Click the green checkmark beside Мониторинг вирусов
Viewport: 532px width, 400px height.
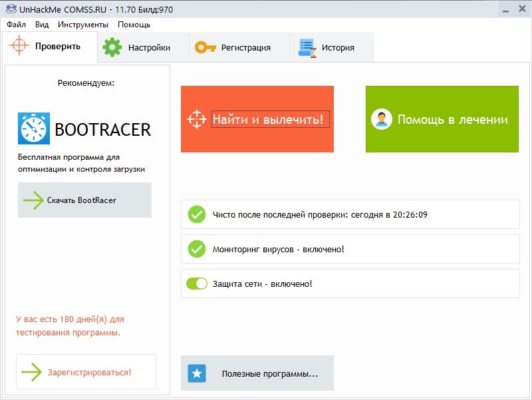pos(197,249)
